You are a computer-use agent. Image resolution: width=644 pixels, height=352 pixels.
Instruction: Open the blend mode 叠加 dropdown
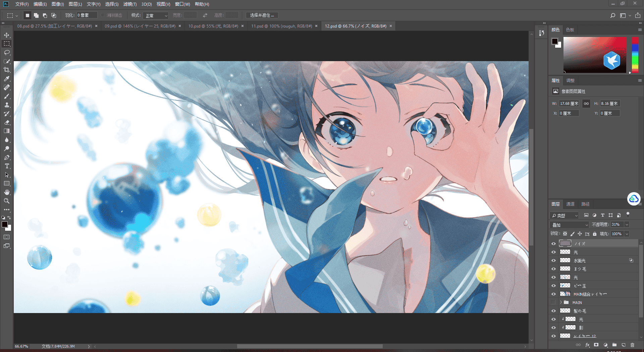[570, 225]
